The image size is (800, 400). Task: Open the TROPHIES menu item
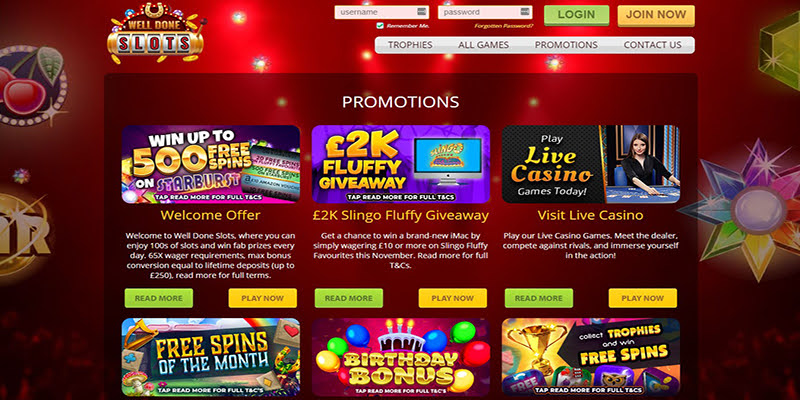[x=410, y=45]
